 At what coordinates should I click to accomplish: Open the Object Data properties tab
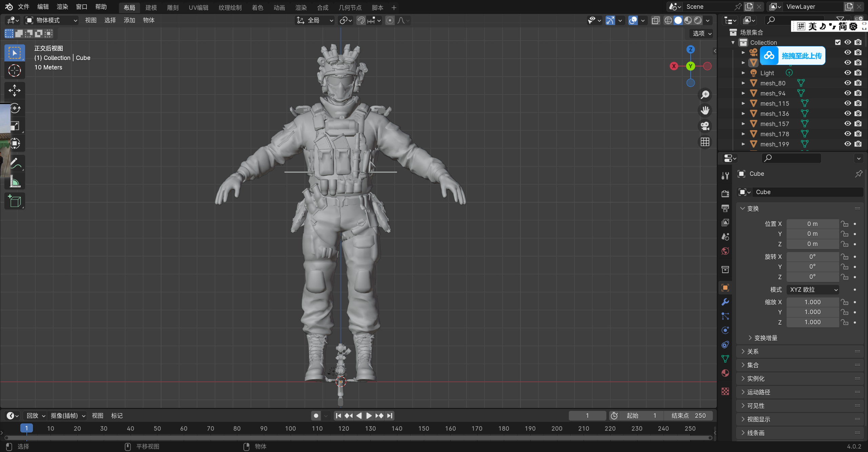[x=725, y=358]
